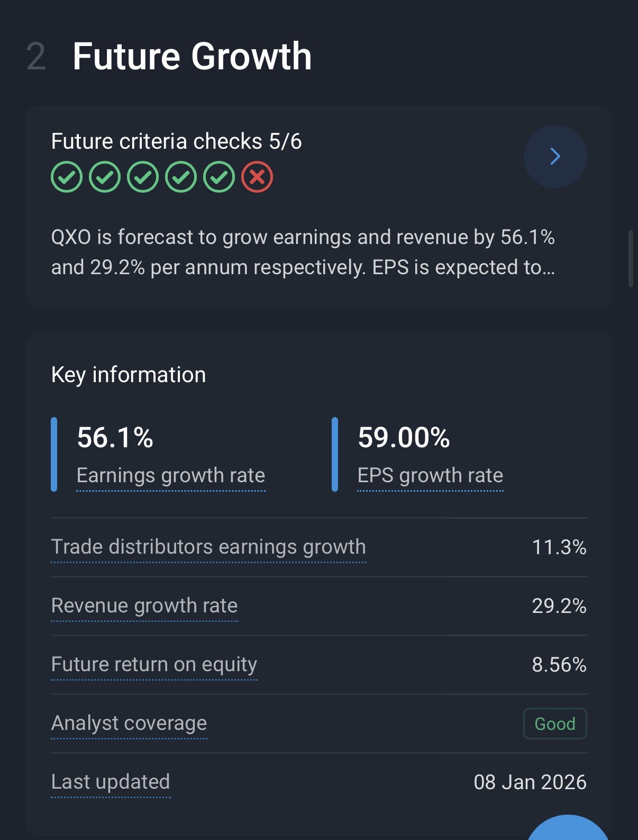This screenshot has height=840, width=638.
Task: Tap the Analyst coverage label
Action: pyautogui.click(x=129, y=723)
